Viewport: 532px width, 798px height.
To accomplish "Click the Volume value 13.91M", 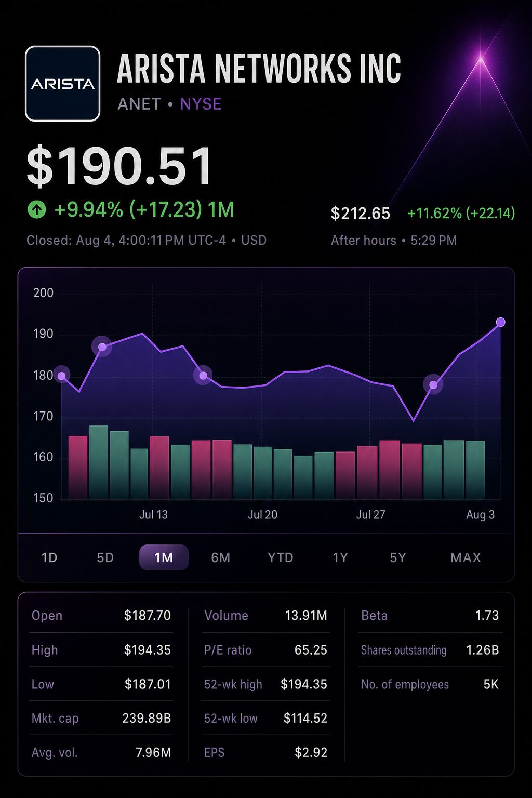I will pyautogui.click(x=306, y=616).
